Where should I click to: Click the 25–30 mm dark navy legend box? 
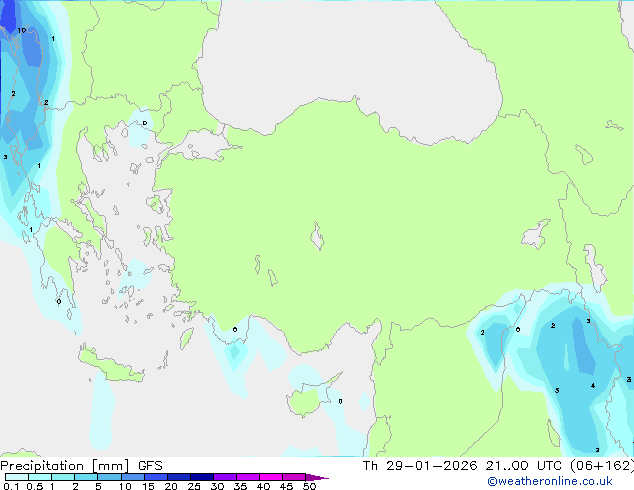(201, 477)
